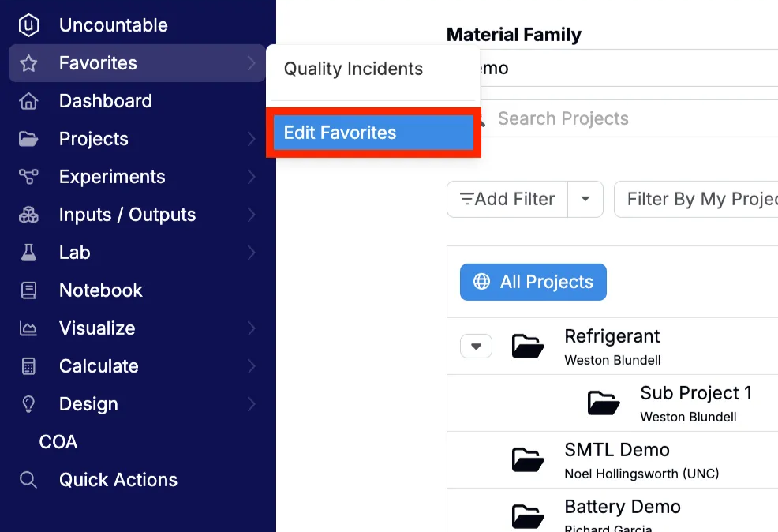
Task: Click the All Projects button
Action: click(x=533, y=282)
